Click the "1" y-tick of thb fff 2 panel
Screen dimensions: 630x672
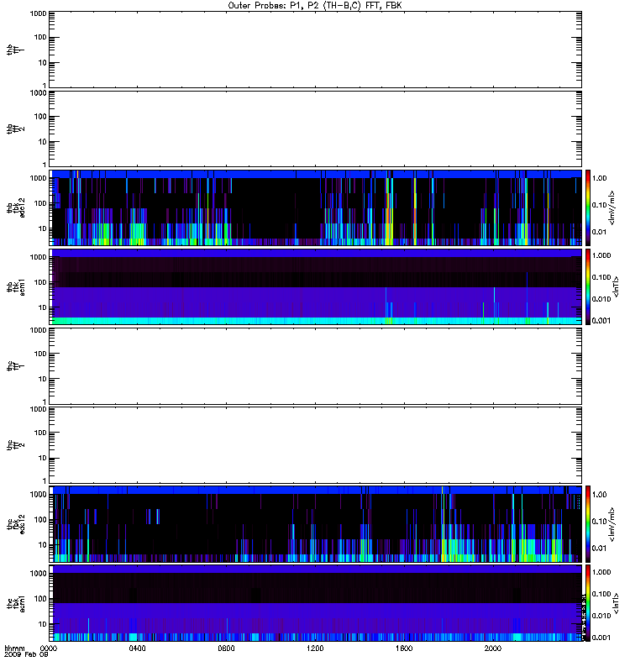(x=45, y=165)
